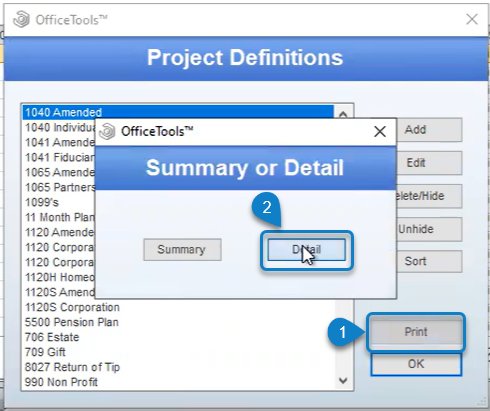Image resolution: width=490 pixels, height=411 pixels.
Task: Click the OfficeTools logo in Summary dialog titlebar
Action: [107, 131]
